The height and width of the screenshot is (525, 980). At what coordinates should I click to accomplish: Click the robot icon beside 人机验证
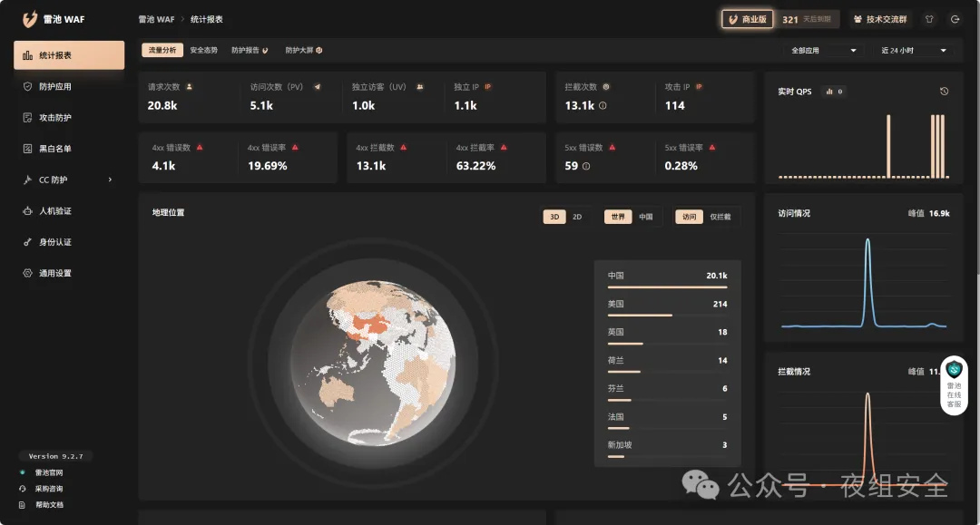[x=27, y=211]
